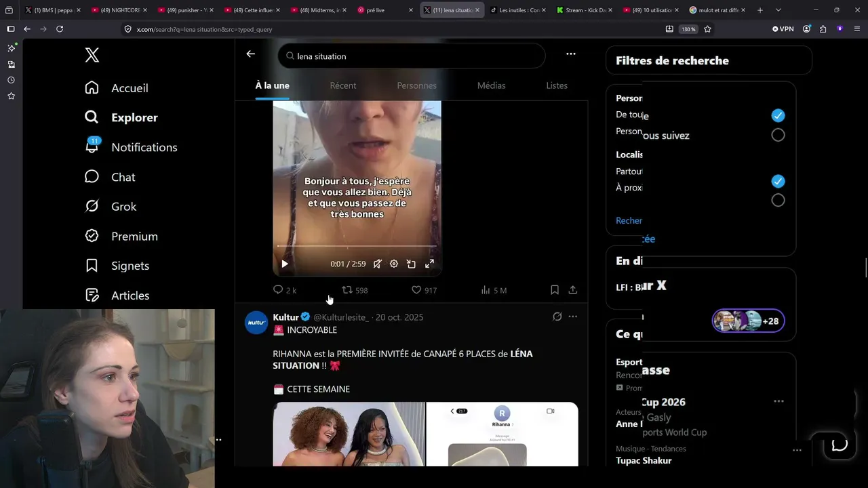This screenshot has width=868, height=488.
Task: Click the x.com address bar
Action: tap(390, 29)
